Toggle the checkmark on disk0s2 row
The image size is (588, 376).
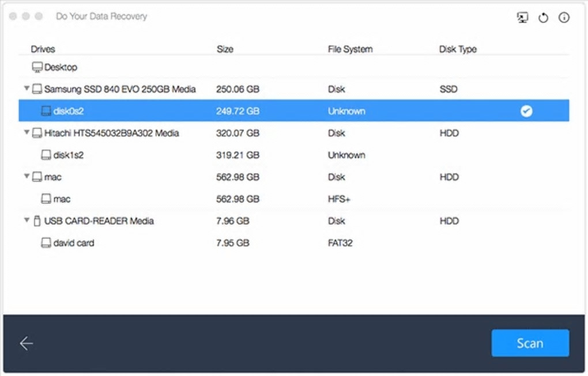(x=526, y=111)
